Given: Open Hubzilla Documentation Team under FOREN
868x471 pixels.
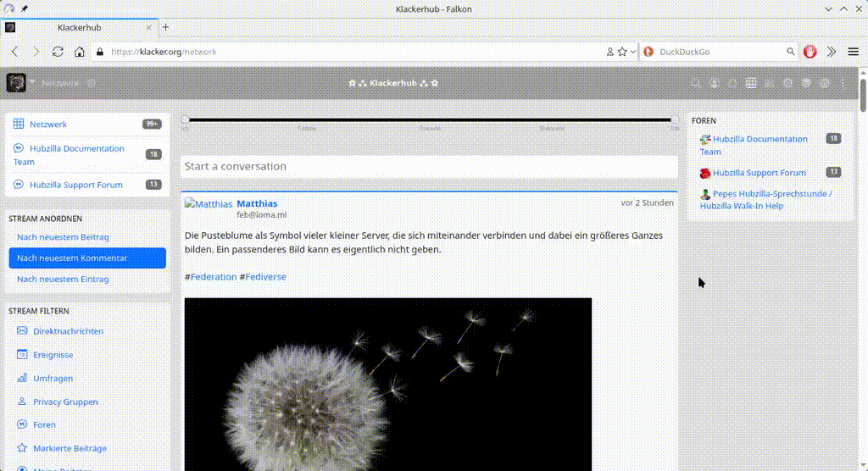Looking at the screenshot, I should point(754,145).
